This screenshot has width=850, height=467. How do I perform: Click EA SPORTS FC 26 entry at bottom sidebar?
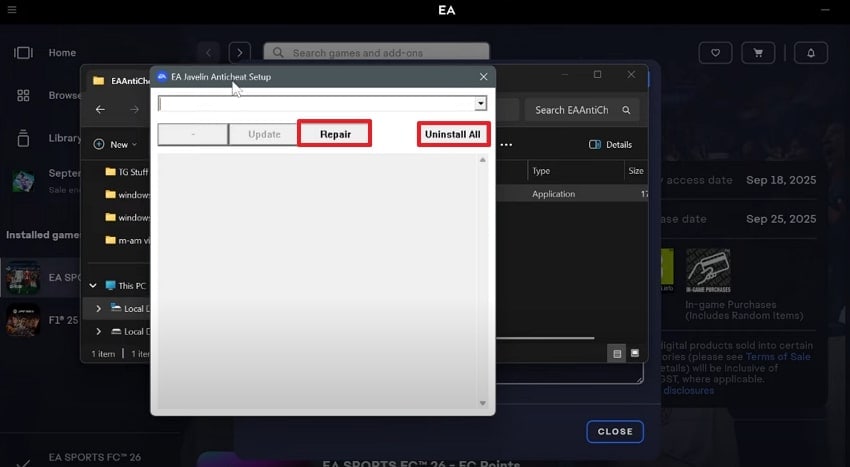(x=95, y=457)
